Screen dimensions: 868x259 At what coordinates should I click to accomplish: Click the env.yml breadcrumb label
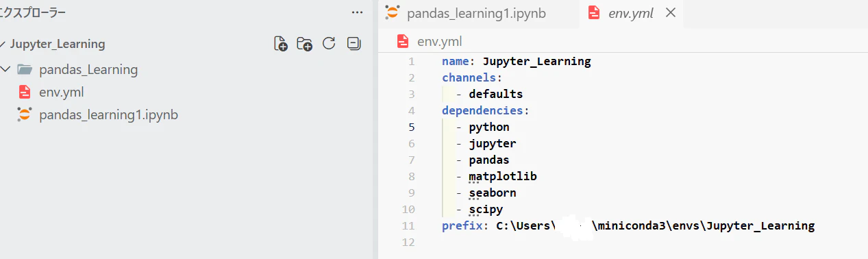[x=439, y=42]
